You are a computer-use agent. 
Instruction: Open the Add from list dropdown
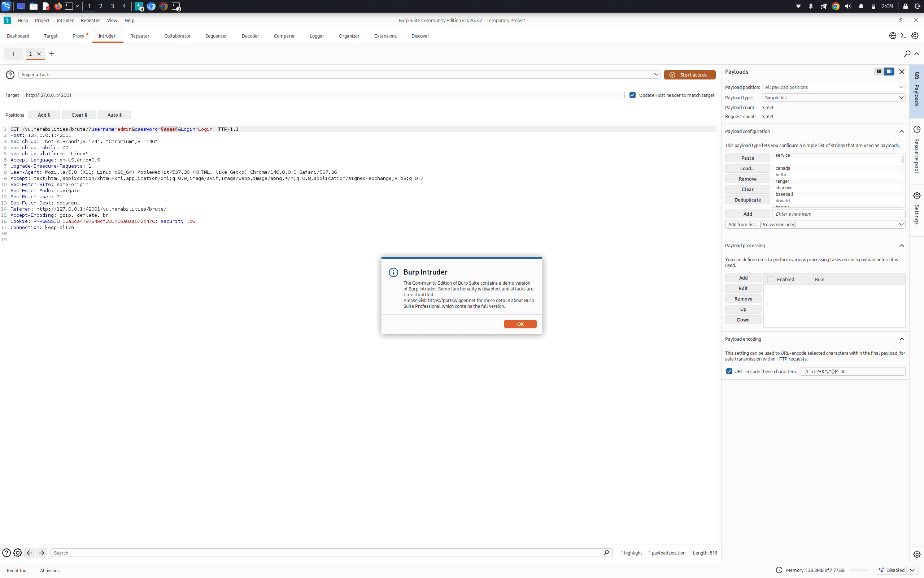[x=815, y=224]
